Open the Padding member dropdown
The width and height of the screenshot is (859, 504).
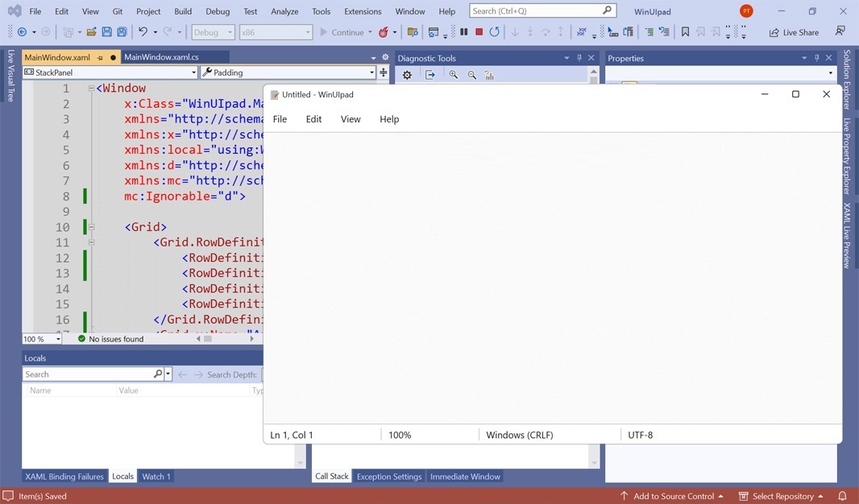pos(371,72)
